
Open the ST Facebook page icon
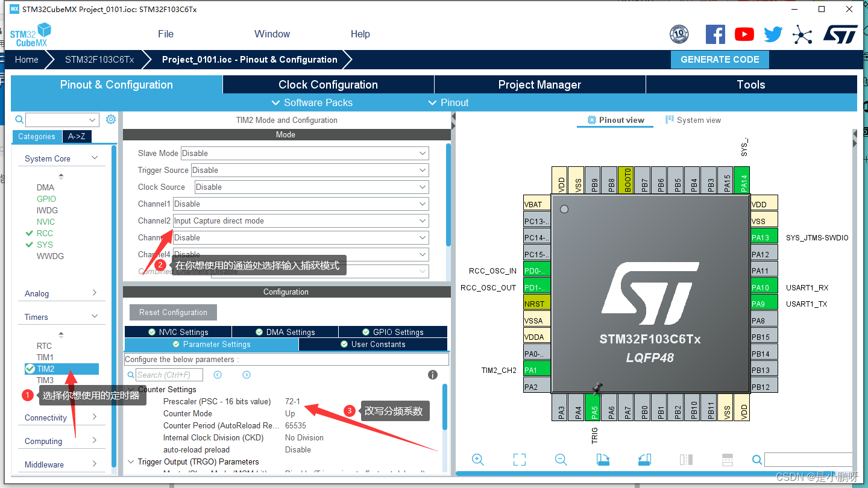715,34
